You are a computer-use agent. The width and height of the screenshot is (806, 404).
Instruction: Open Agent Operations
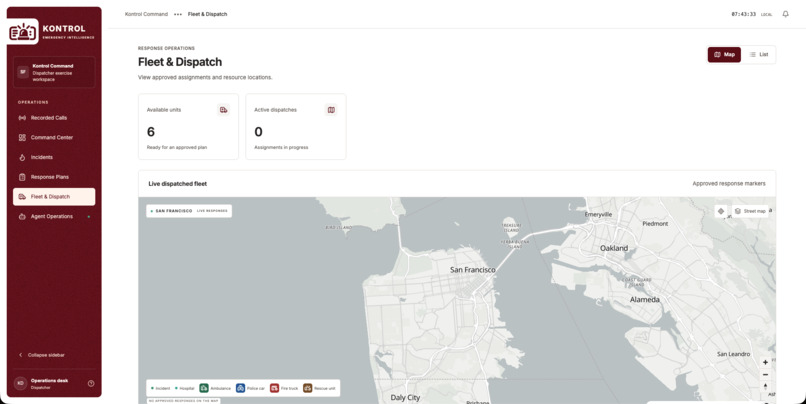[x=54, y=216]
